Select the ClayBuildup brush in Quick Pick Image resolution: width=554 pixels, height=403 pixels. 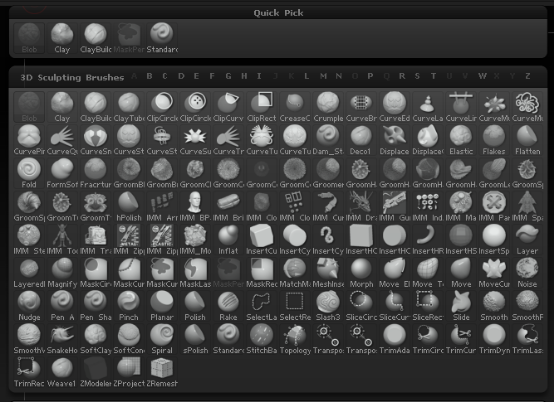95,38
